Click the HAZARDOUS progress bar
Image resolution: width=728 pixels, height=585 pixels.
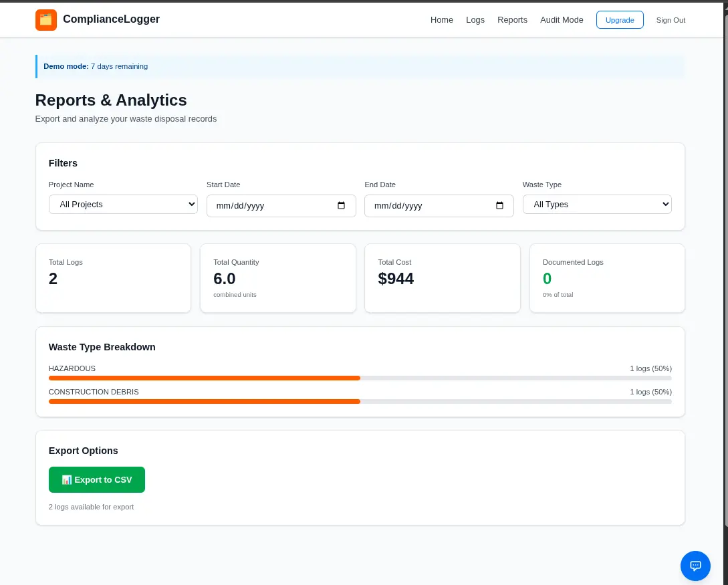360,378
